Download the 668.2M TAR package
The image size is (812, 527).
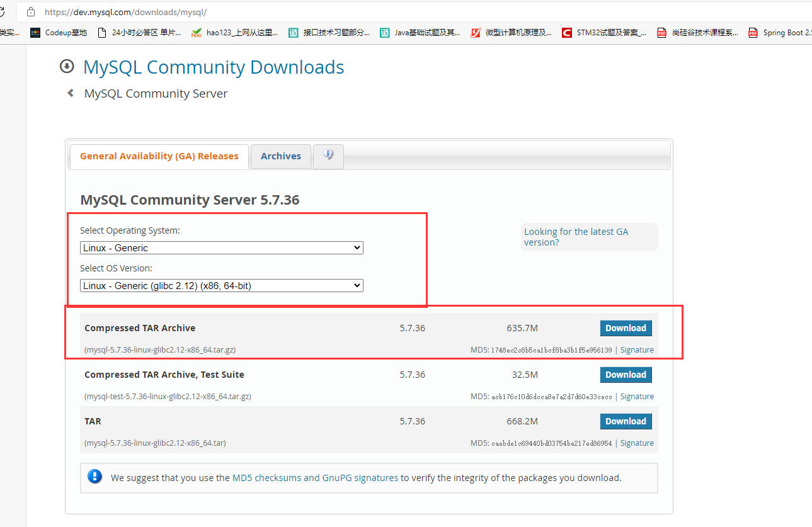[626, 421]
